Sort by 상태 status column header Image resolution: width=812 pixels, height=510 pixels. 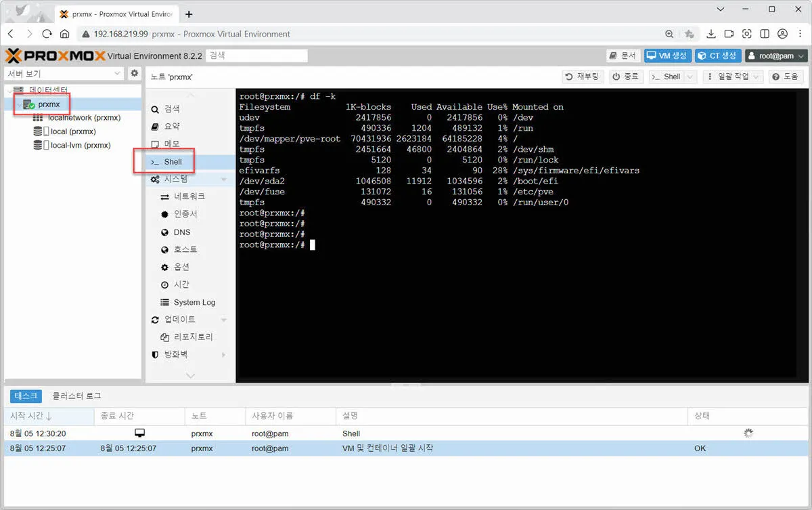747,416
